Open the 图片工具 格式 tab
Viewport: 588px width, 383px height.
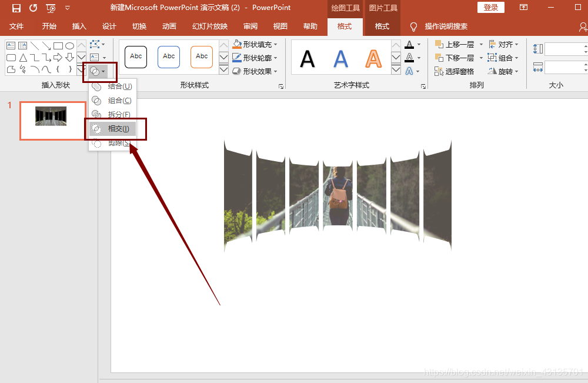click(x=382, y=26)
